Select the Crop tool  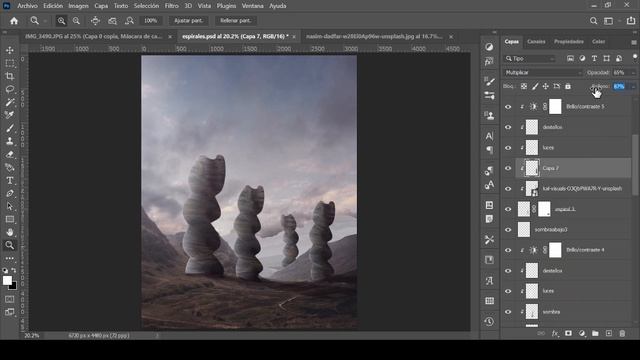(x=10, y=76)
